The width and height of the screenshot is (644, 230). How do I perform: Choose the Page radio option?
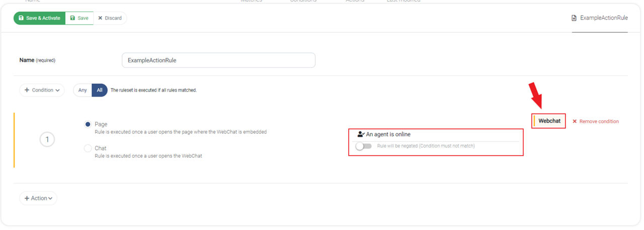click(88, 124)
